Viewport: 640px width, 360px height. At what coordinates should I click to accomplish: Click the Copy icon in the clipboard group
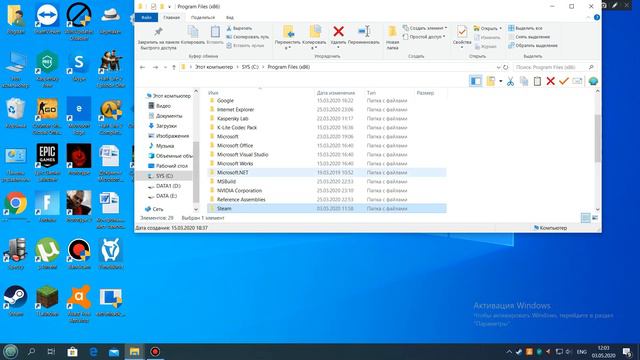[193, 31]
